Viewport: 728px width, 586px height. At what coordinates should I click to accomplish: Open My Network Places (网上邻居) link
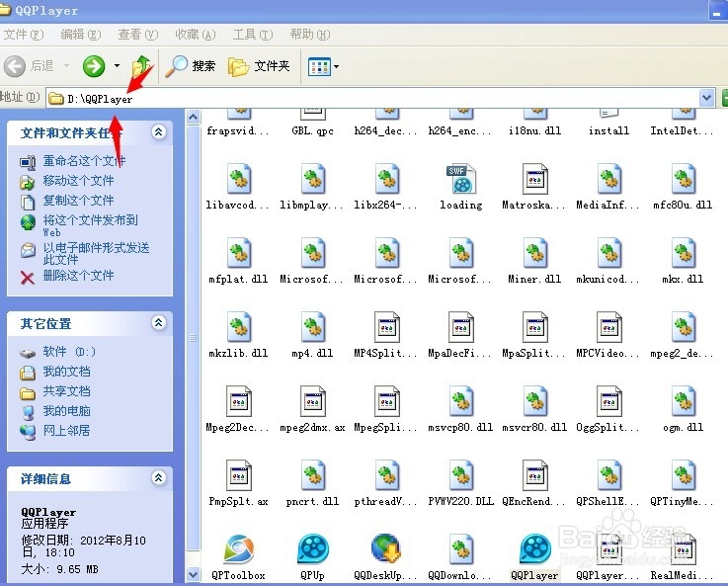tap(55, 431)
